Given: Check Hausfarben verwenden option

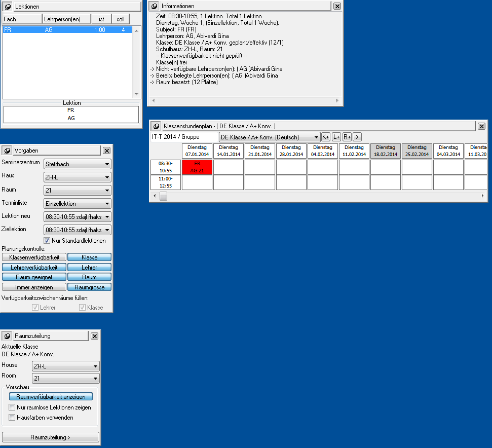Looking at the screenshot, I should pyautogui.click(x=12, y=418).
